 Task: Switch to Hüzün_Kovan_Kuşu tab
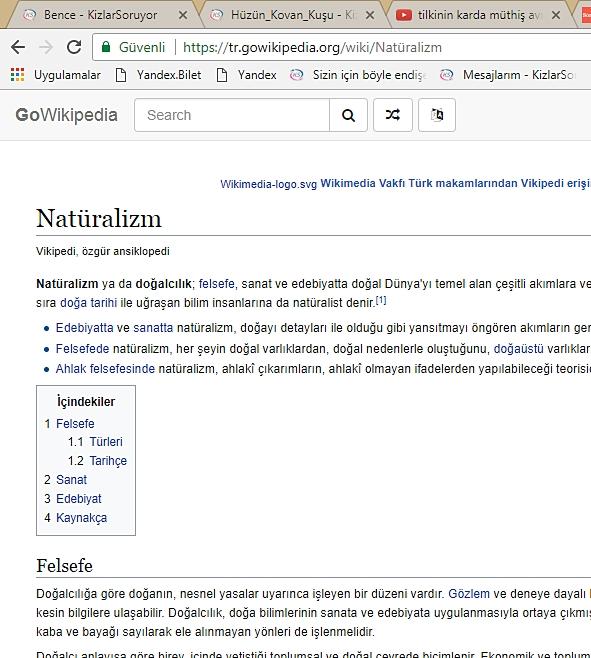point(291,15)
